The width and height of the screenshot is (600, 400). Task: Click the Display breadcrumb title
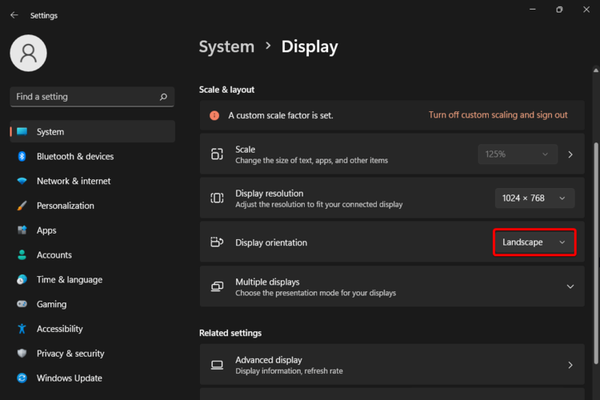click(310, 47)
